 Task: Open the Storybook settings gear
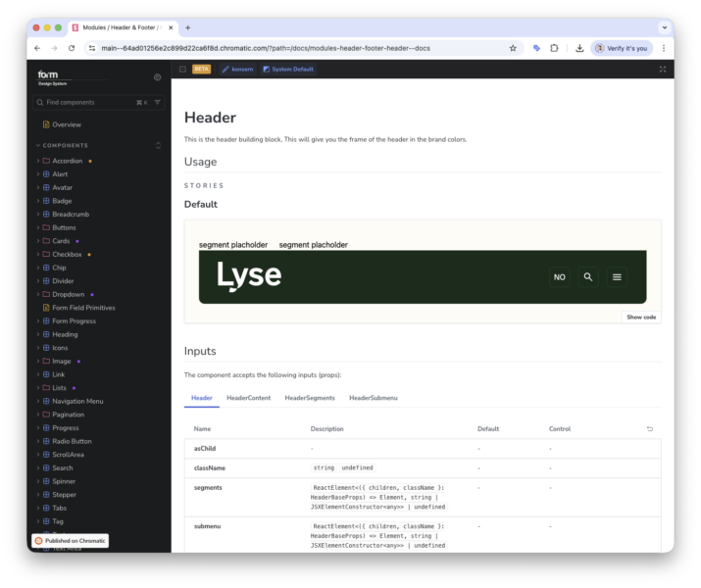pos(158,76)
